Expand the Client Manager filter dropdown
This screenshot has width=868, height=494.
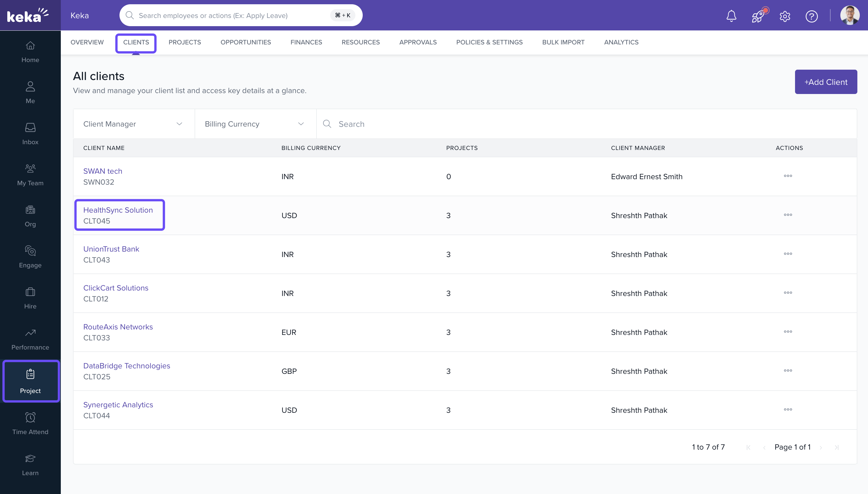click(133, 124)
